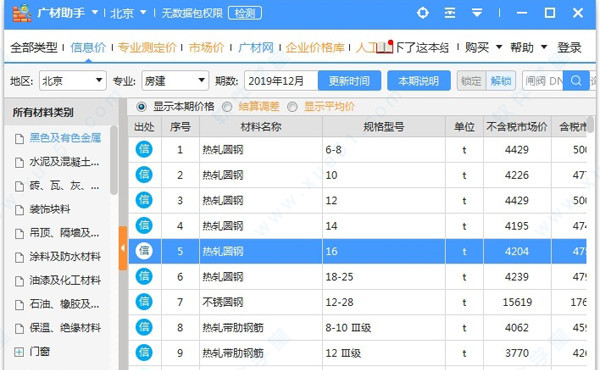Click the 信 source icon in row 1
The image size is (600, 370).
pyautogui.click(x=144, y=149)
